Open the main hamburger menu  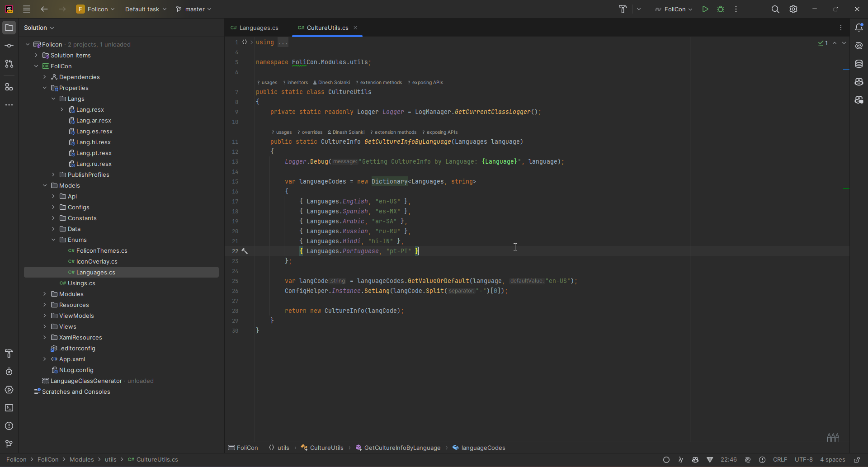27,9
